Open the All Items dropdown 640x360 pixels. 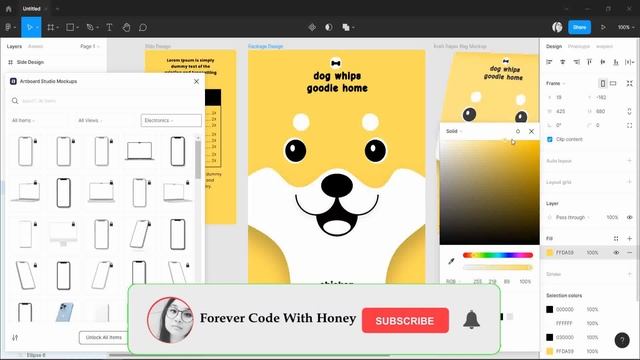[x=23, y=120]
